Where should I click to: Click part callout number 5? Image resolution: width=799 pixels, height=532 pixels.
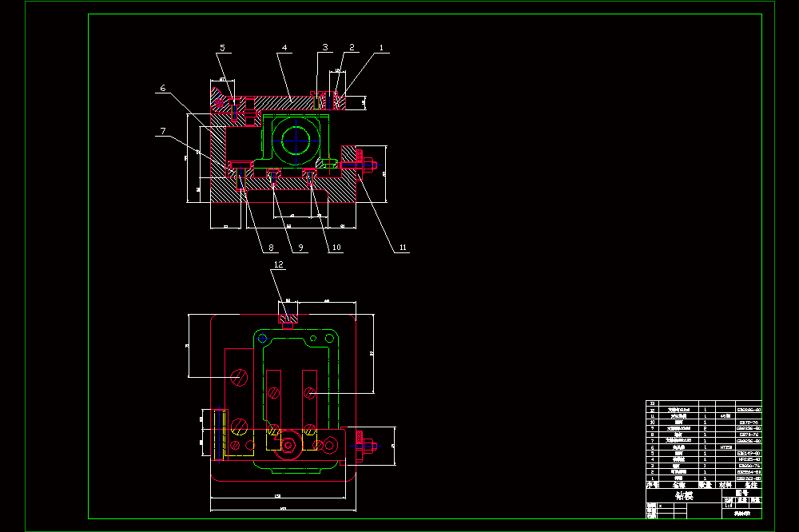(222, 47)
